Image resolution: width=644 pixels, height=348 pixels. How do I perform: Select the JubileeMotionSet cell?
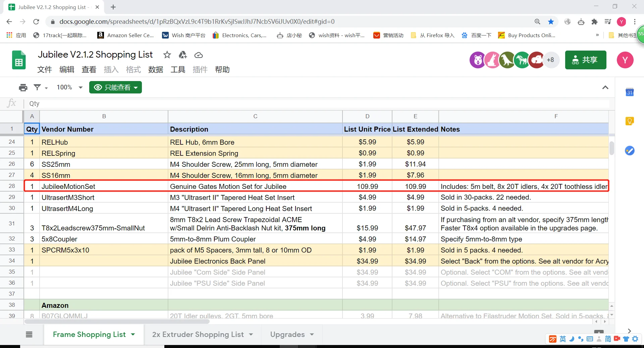(x=104, y=186)
